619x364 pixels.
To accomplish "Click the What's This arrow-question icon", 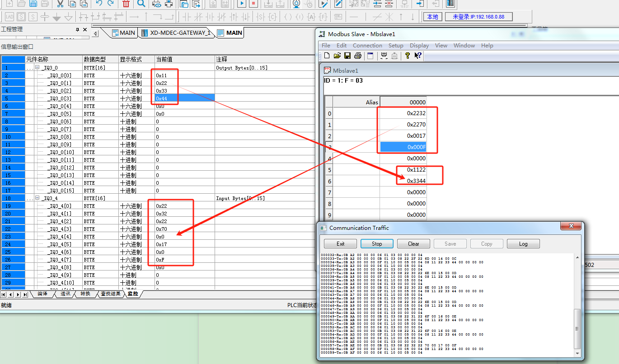I will pyautogui.click(x=417, y=56).
